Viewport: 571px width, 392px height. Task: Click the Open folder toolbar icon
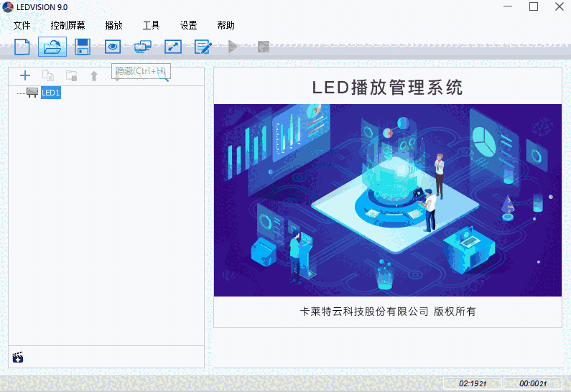(52, 47)
